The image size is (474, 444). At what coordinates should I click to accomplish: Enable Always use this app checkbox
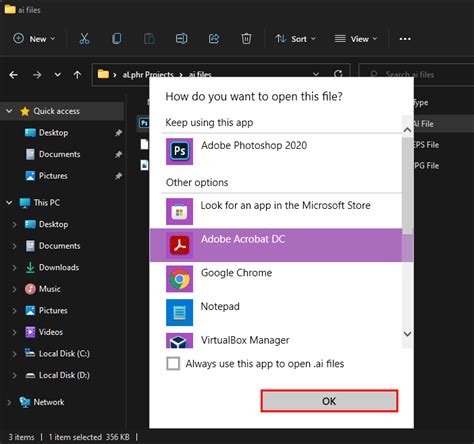tap(173, 364)
